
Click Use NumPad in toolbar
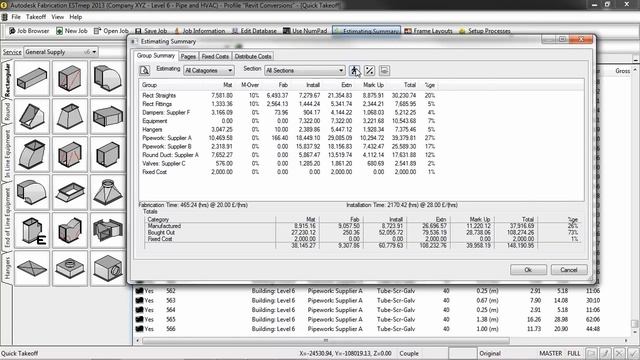[x=305, y=31]
